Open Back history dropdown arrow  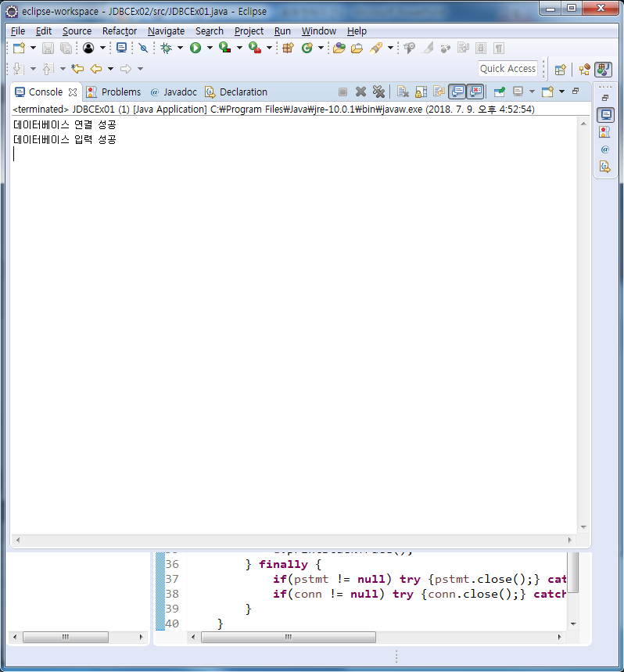[110, 69]
